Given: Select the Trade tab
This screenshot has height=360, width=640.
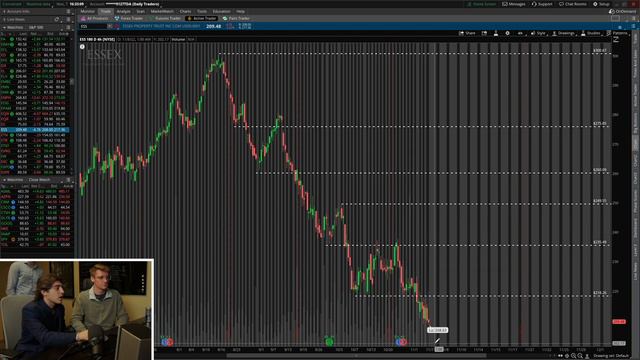Looking at the screenshot, I should pyautogui.click(x=106, y=11).
